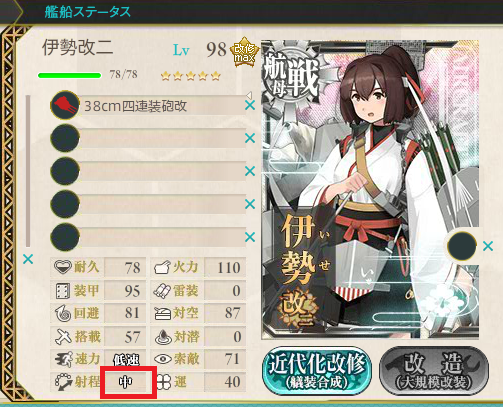The image size is (503, 407).
Task: Click the 改造 remodel button
Action: 434,371
